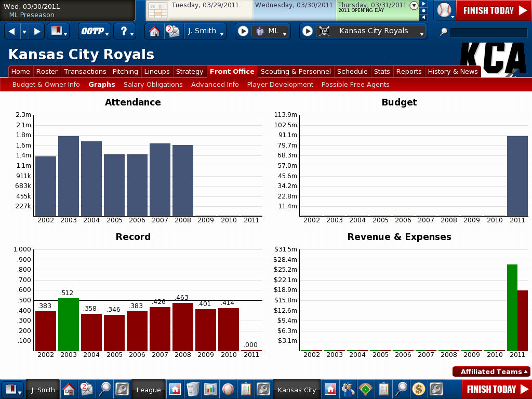The height and width of the screenshot is (399, 532).
Task: Open league settings wrench icon
Action: click(x=263, y=389)
